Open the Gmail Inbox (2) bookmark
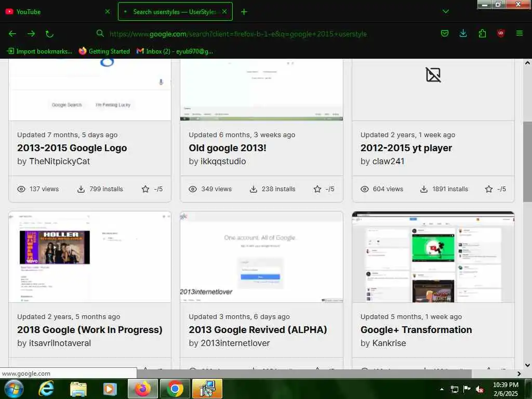Screen dimensions: 532x399 tap(175, 51)
